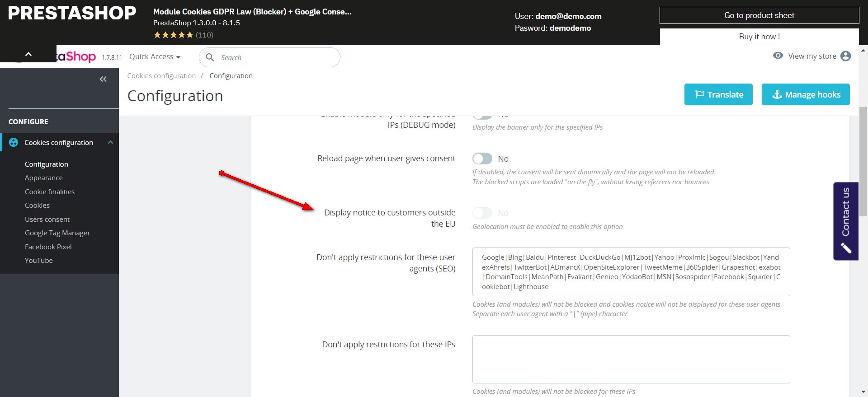Screen dimensions: 868x397
Task: Click the Manage hooks button
Action: (806, 94)
